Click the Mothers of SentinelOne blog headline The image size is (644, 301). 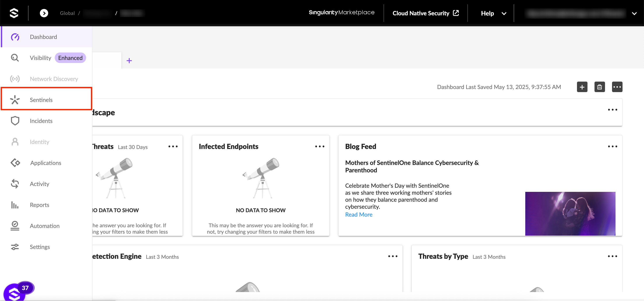[412, 166]
